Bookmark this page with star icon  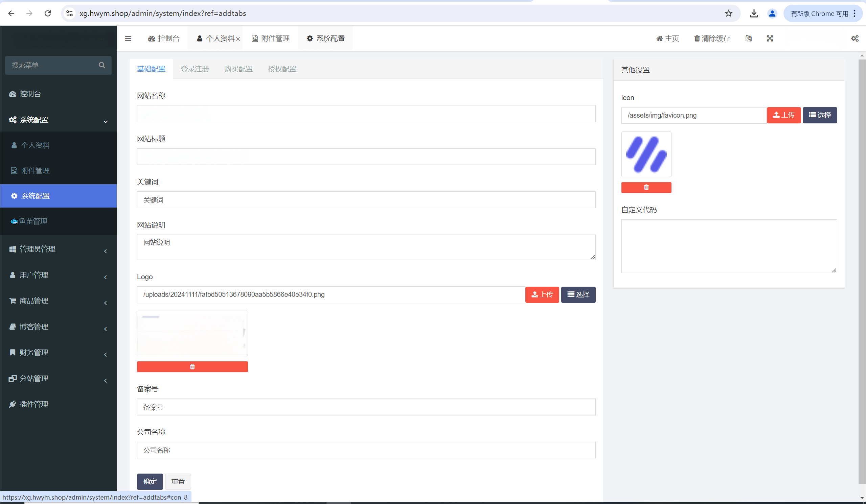[x=729, y=14]
